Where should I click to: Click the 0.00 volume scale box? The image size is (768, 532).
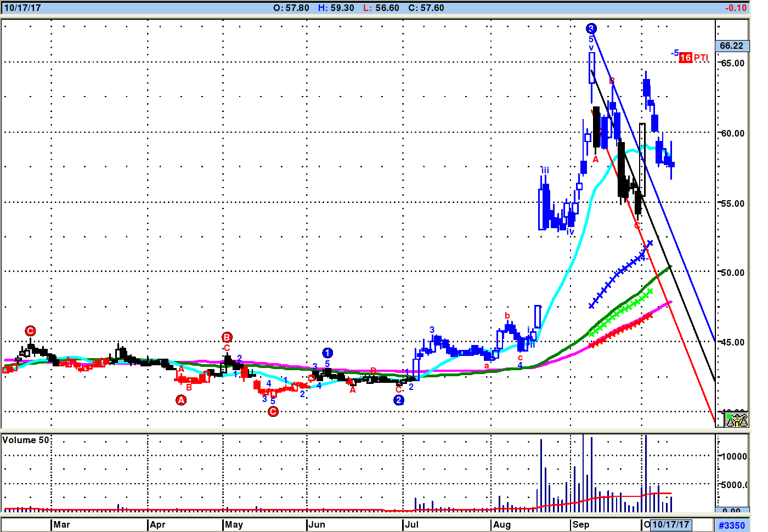click(x=731, y=511)
